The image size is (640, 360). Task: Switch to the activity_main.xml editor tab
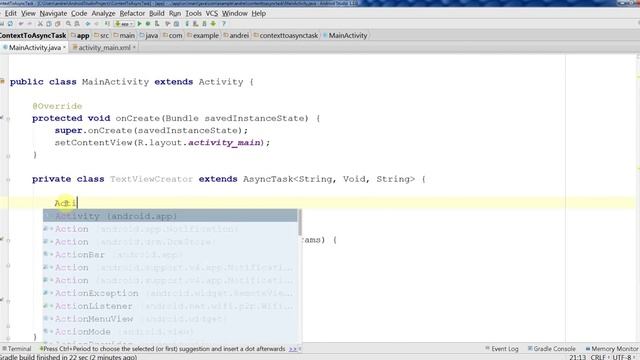[104, 48]
